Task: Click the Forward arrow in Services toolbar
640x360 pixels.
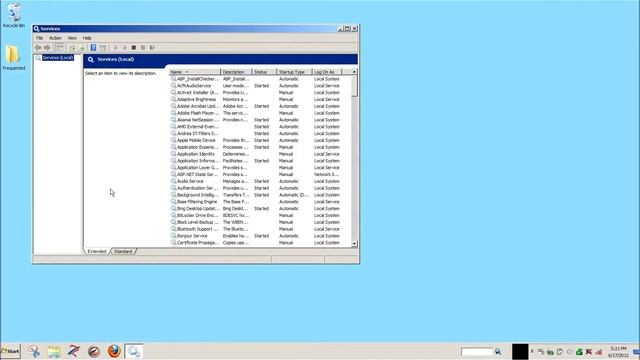Action: tap(47, 48)
